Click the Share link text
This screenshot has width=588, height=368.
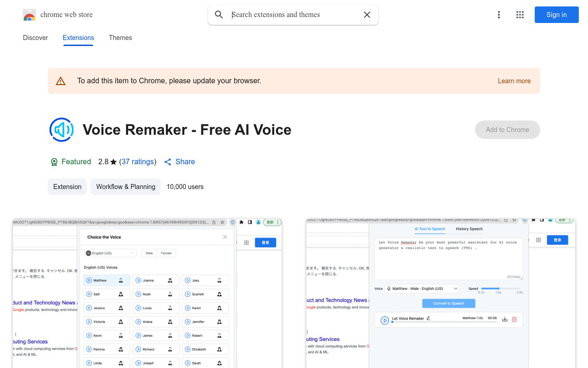click(x=185, y=162)
